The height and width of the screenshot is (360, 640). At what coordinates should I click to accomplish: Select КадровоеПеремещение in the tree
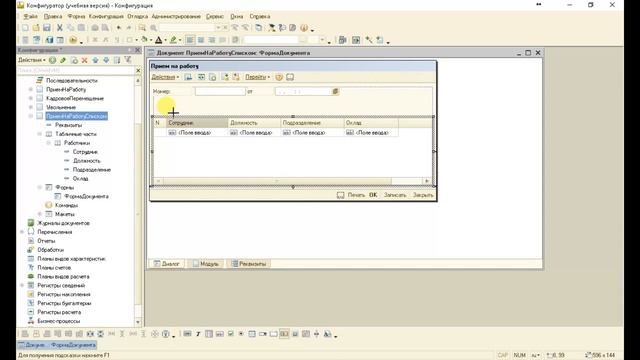75,98
